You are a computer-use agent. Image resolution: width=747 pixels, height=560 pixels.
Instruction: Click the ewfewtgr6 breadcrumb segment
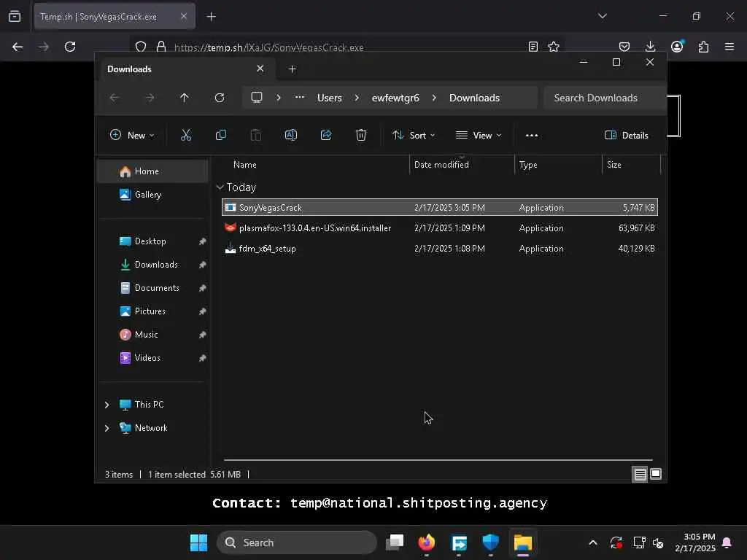395,98
